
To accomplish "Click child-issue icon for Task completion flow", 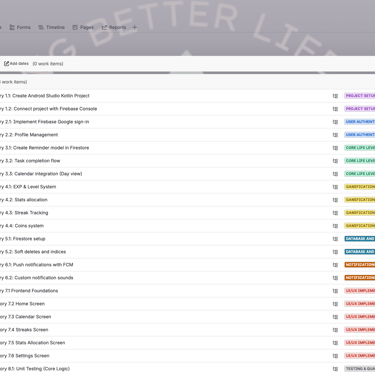I will (x=335, y=161).
